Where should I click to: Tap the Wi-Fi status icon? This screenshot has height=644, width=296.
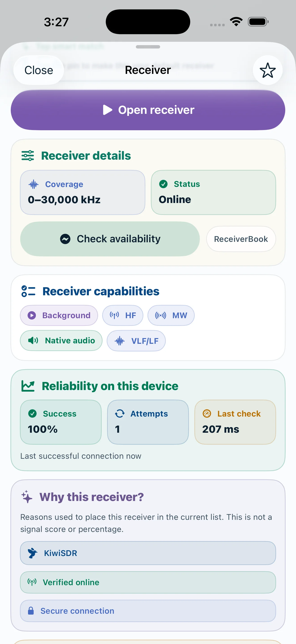[236, 22]
